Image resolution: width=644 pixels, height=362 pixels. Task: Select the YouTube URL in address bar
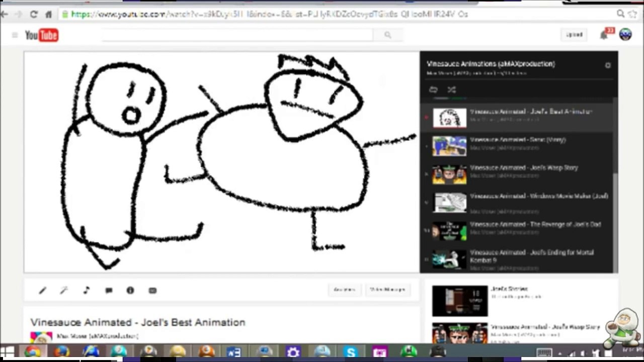[x=270, y=15]
